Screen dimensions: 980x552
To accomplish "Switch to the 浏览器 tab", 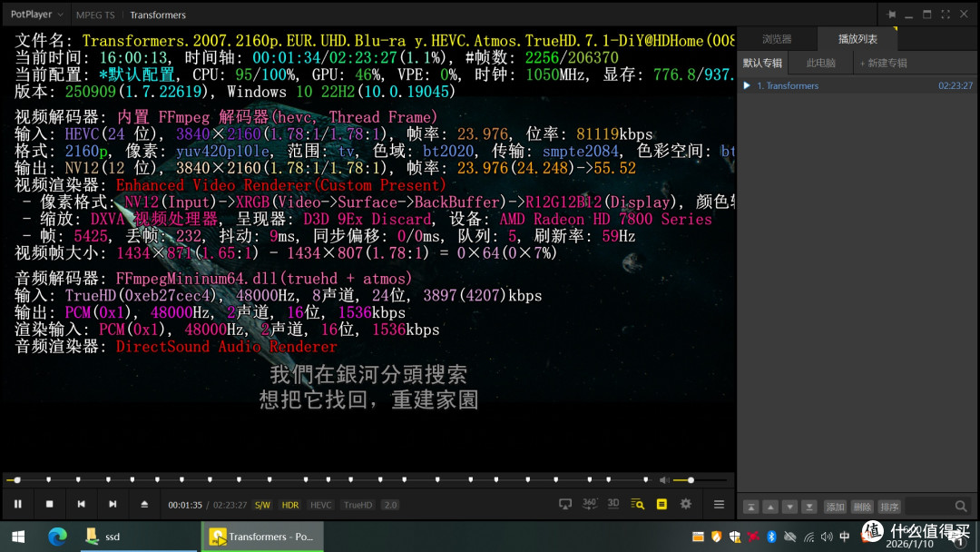I will pyautogui.click(x=777, y=39).
